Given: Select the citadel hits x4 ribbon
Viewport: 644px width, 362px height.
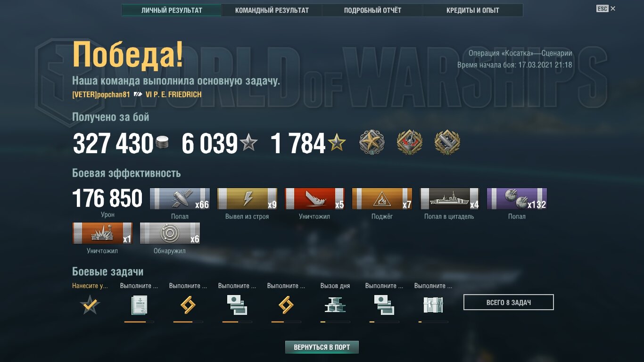Looking at the screenshot, I should pos(449,198).
